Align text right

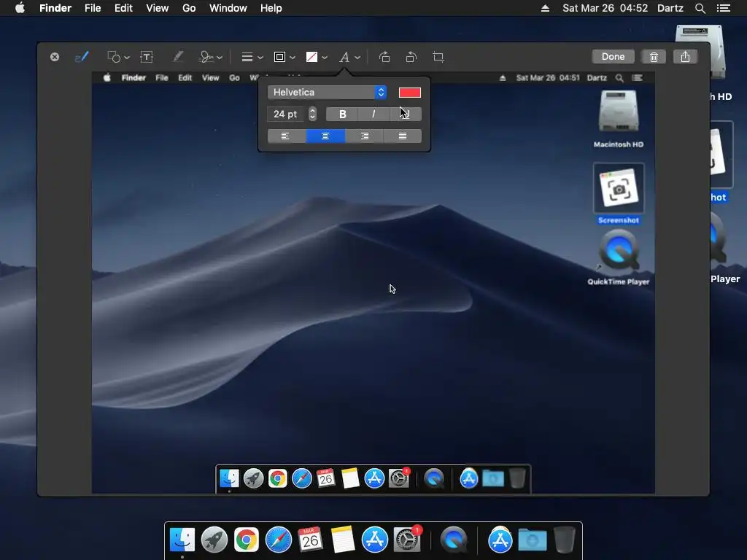[364, 136]
